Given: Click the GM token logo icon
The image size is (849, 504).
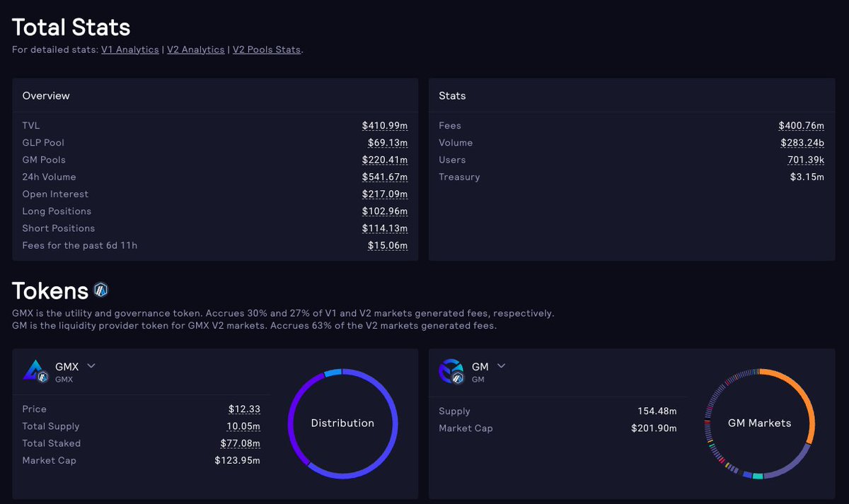Looking at the screenshot, I should click(x=451, y=370).
